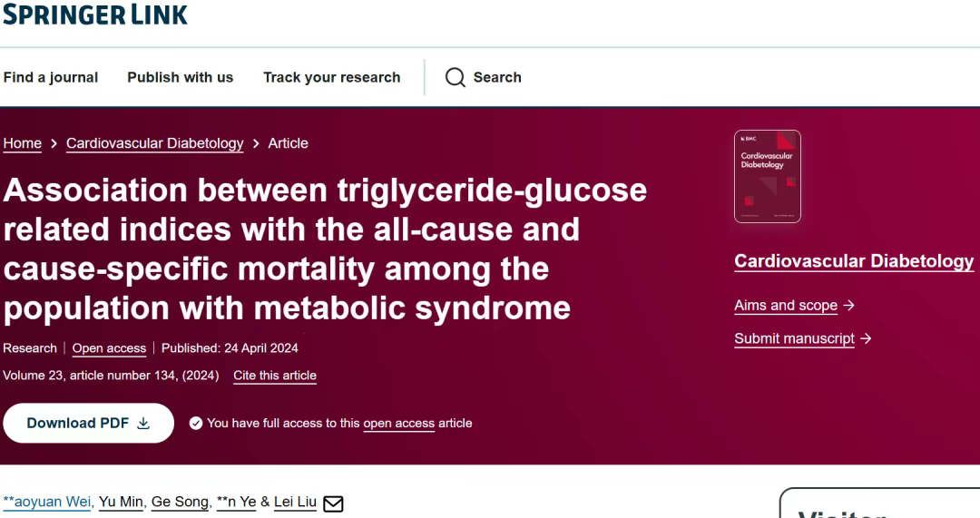Click the arrow beside Aims and scope
The width and height of the screenshot is (980, 518).
coord(848,306)
